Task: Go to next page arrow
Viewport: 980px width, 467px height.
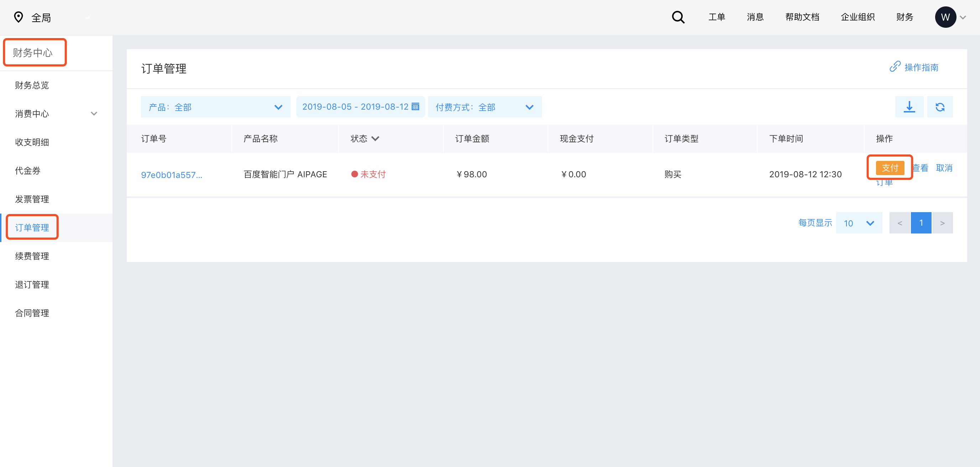Action: click(x=942, y=223)
